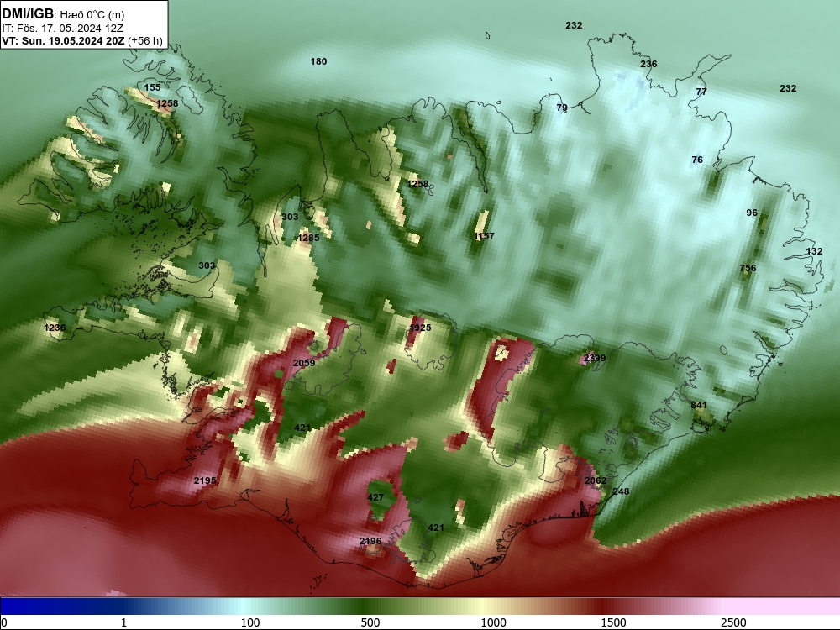Click the IT: Fös. 17. 05. 2024 12Z line
This screenshot has width=840, height=630.
[x=63, y=28]
